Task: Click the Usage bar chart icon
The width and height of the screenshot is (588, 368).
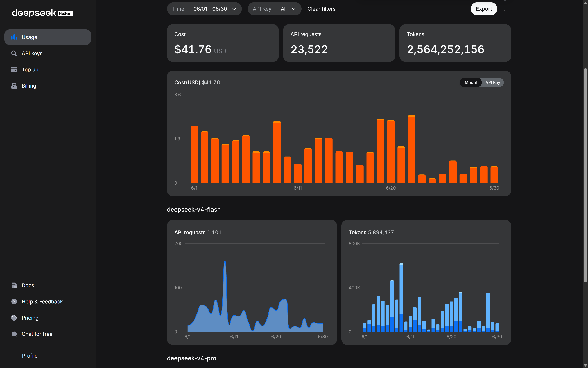Action: (14, 37)
